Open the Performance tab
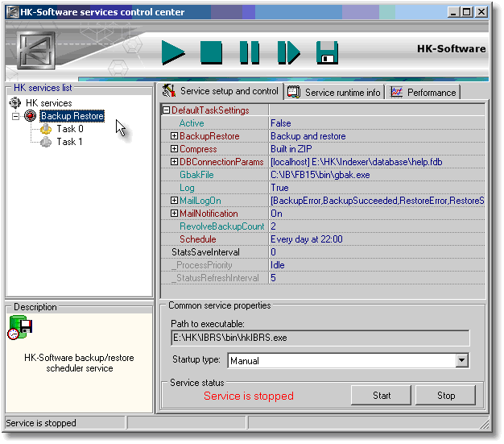Screen dimensions: 504x444 point(423,93)
